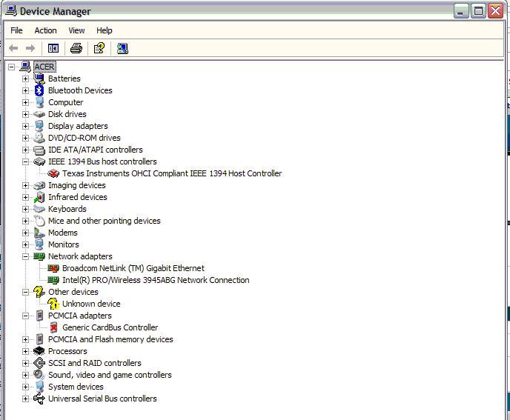Select the Computer tree item label
510x420 pixels.
pyautogui.click(x=66, y=102)
